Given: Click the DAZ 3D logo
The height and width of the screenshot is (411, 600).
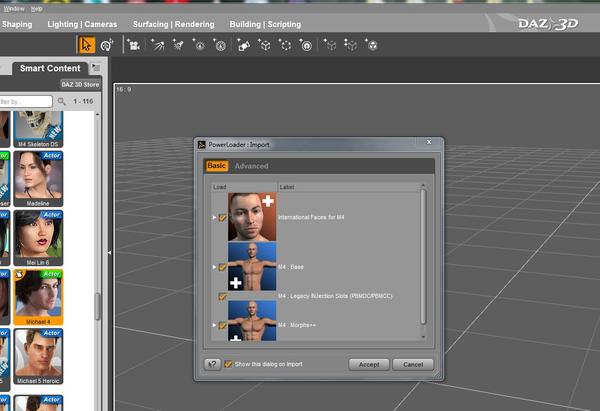Looking at the screenshot, I should (x=548, y=24).
